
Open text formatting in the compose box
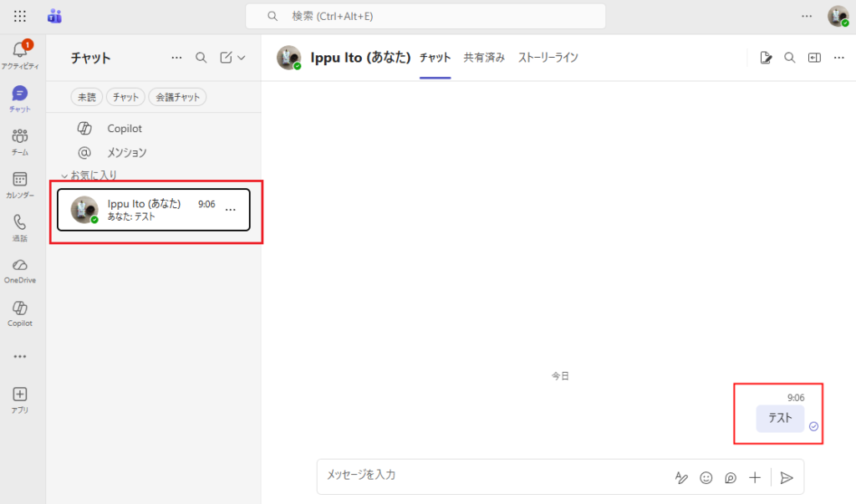[681, 477]
